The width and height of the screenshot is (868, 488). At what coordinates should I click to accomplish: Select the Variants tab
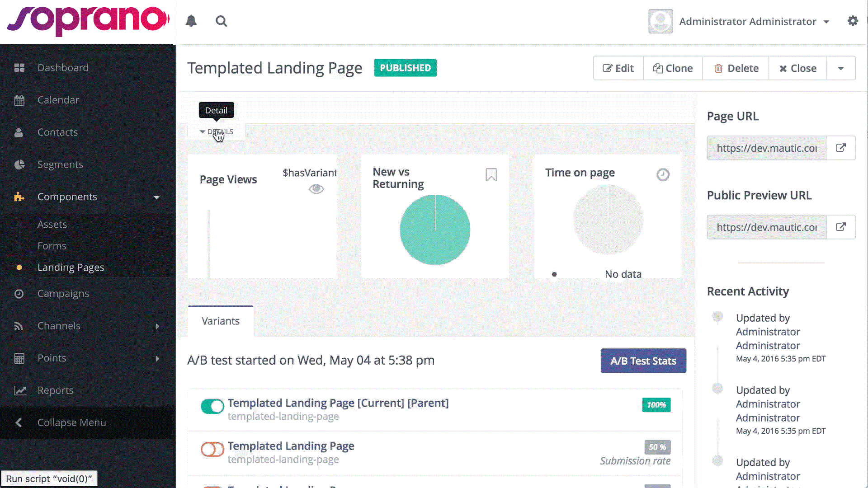pos(221,321)
